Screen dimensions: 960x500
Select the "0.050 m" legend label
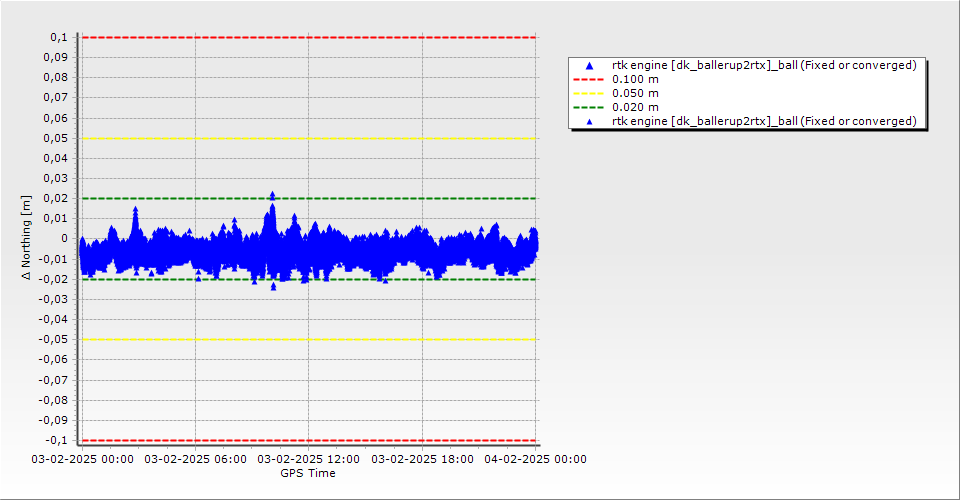(636, 94)
